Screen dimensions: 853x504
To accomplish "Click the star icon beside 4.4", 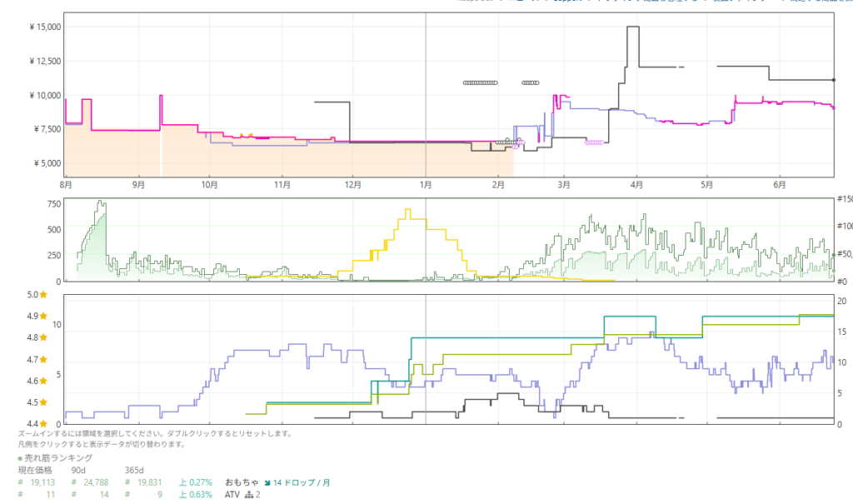I will click(43, 423).
